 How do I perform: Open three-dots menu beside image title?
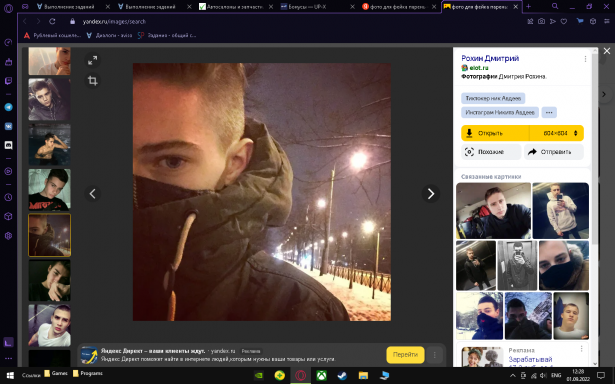click(585, 59)
